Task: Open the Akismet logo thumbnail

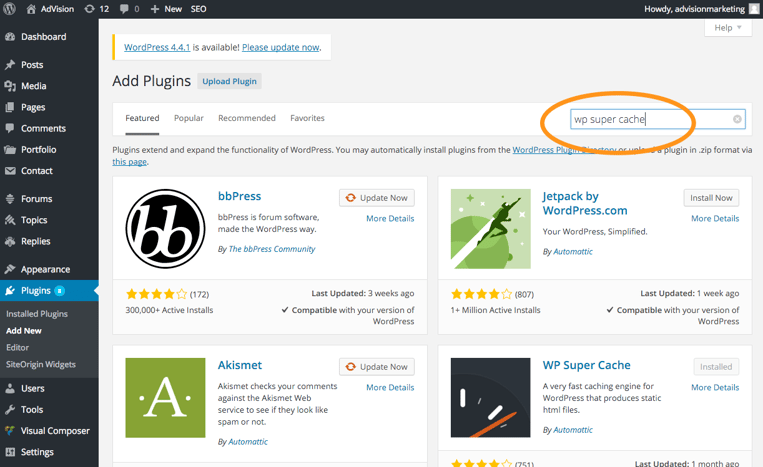Action: 165,398
